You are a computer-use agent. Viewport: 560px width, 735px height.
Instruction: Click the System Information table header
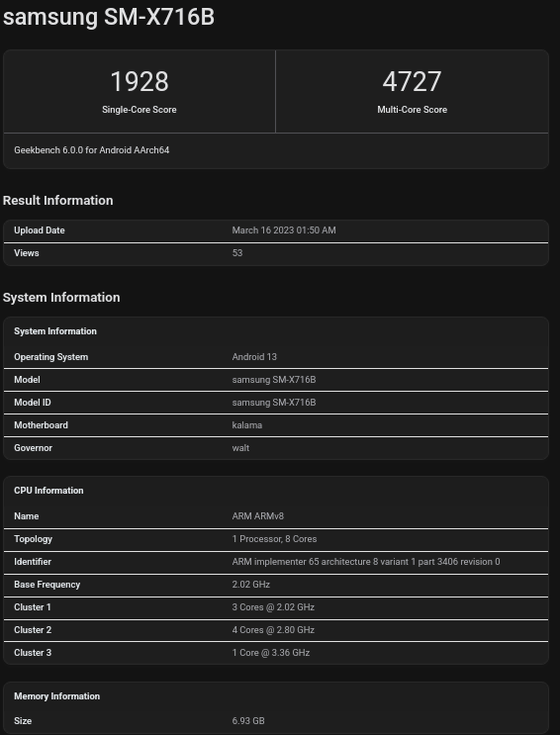click(55, 331)
